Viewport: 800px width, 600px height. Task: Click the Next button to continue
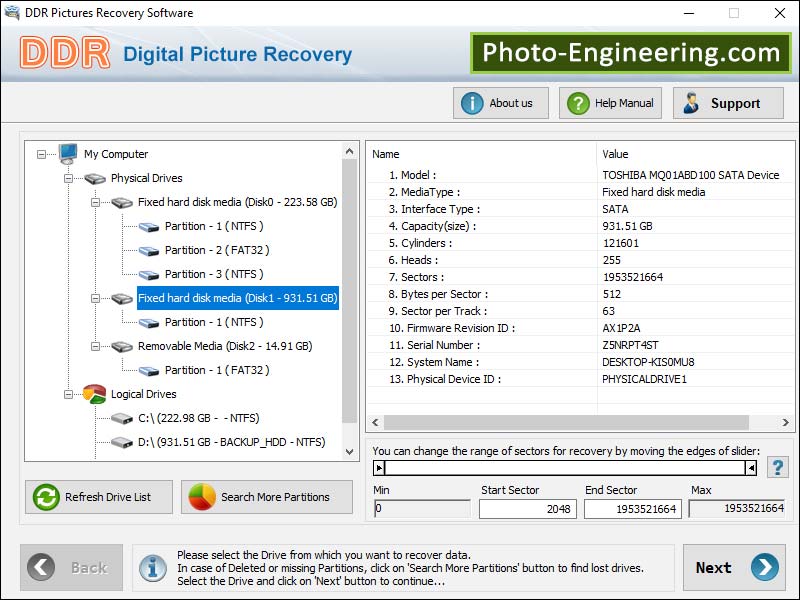click(x=735, y=567)
